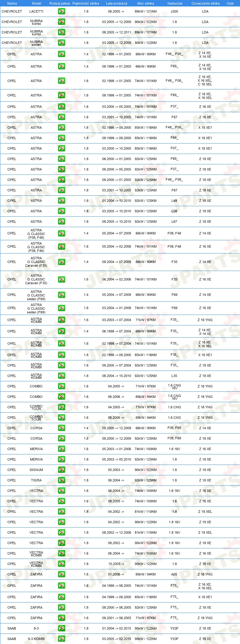Screen dimensions: 240x644
Task: Click the fuel icon in the ASTRA L48 row
Action: 61,201
